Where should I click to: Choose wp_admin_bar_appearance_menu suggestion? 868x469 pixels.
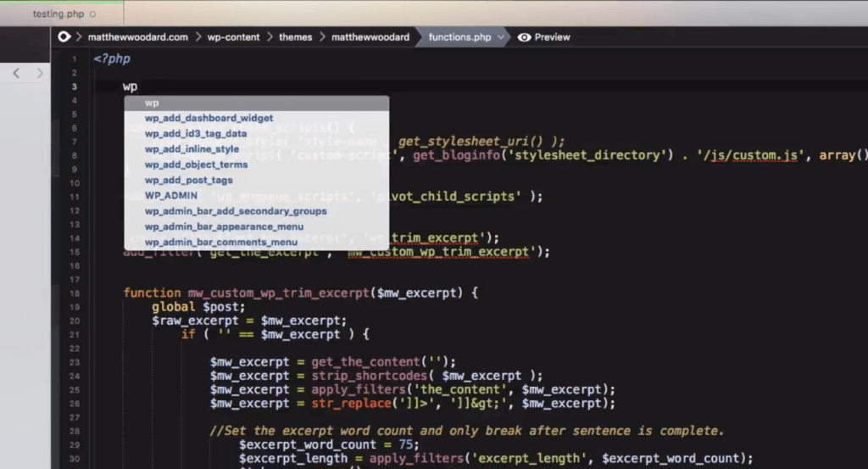click(x=257, y=226)
